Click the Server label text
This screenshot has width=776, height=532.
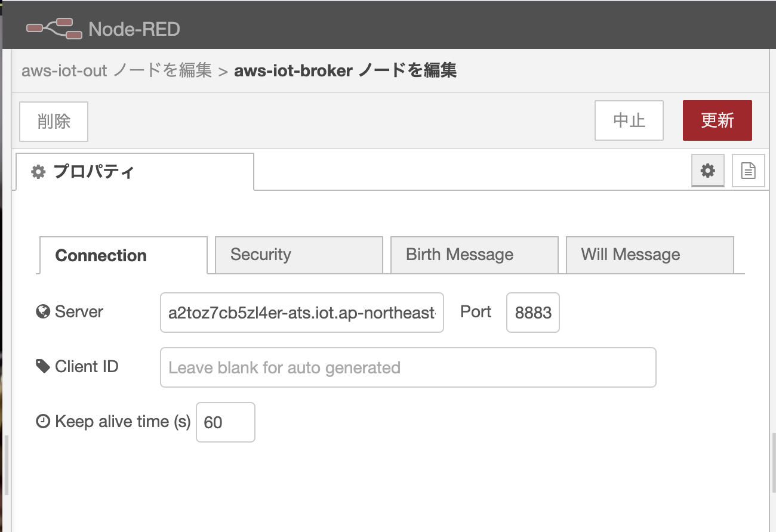tap(79, 311)
